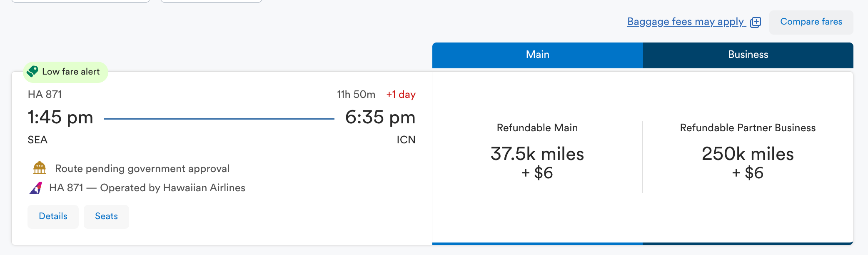Click the ICN arrival airport code
The height and width of the screenshot is (255, 868).
click(405, 140)
